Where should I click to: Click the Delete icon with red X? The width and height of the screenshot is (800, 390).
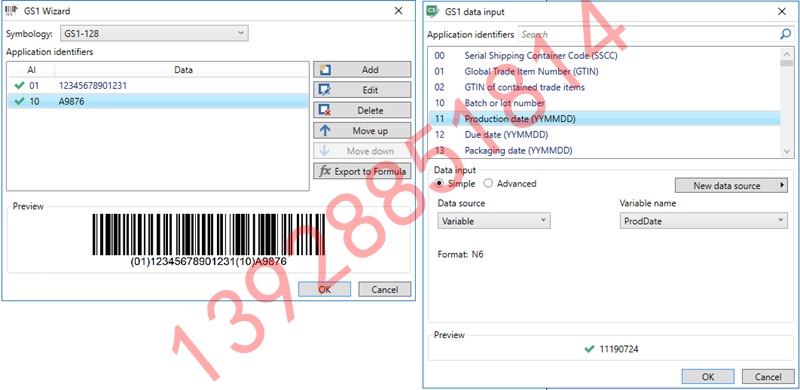tap(324, 110)
